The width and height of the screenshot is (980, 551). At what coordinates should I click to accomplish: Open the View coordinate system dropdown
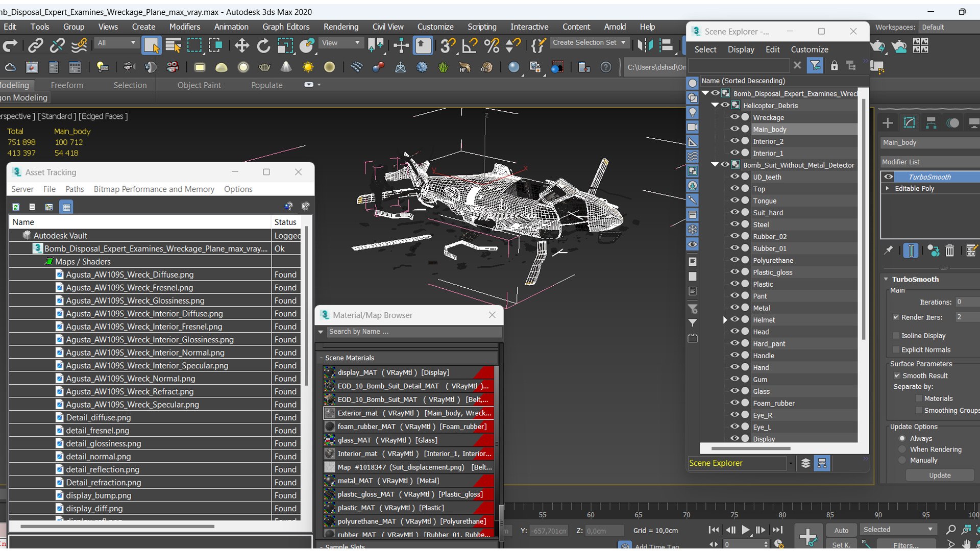pos(340,43)
